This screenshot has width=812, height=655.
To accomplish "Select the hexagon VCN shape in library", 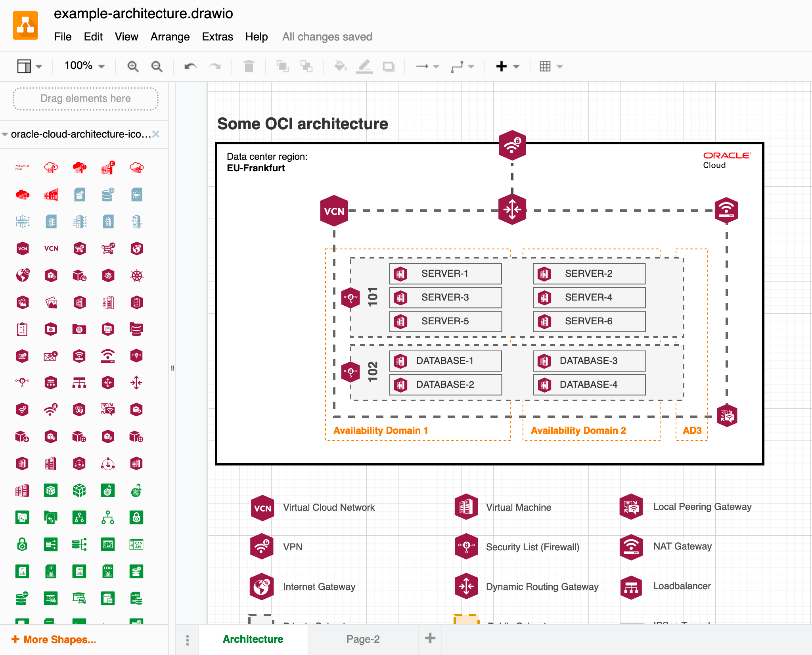I will [x=23, y=249].
